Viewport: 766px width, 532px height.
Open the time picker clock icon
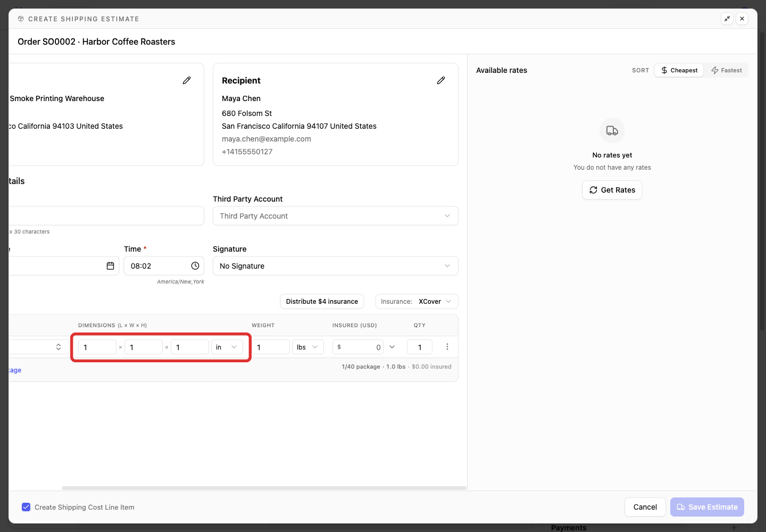click(x=195, y=266)
